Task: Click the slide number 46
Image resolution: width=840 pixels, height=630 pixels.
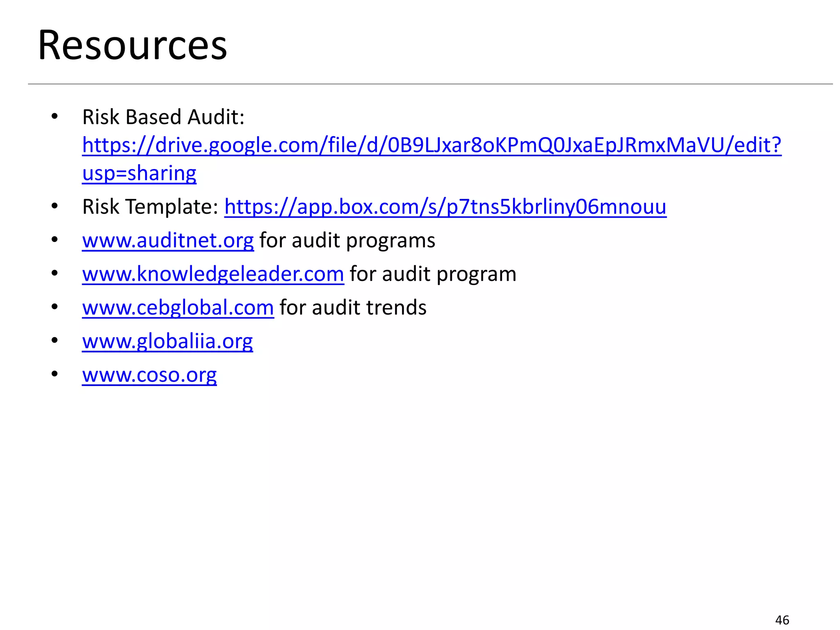Action: pyautogui.click(x=782, y=620)
